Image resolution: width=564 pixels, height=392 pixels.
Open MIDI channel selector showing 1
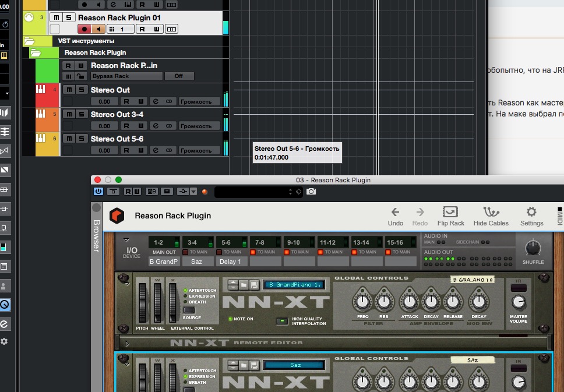(121, 29)
